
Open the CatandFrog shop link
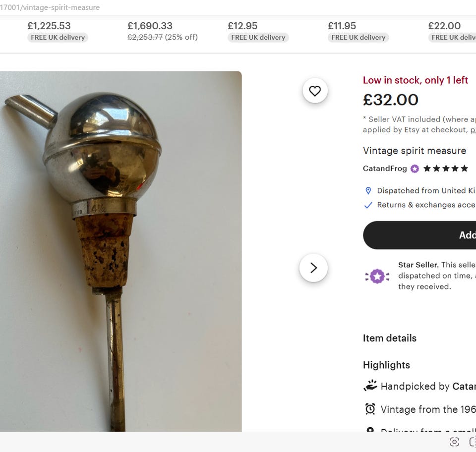[x=385, y=169]
